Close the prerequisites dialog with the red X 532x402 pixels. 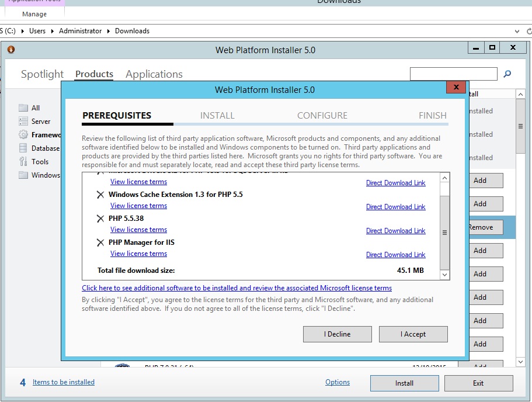455,89
